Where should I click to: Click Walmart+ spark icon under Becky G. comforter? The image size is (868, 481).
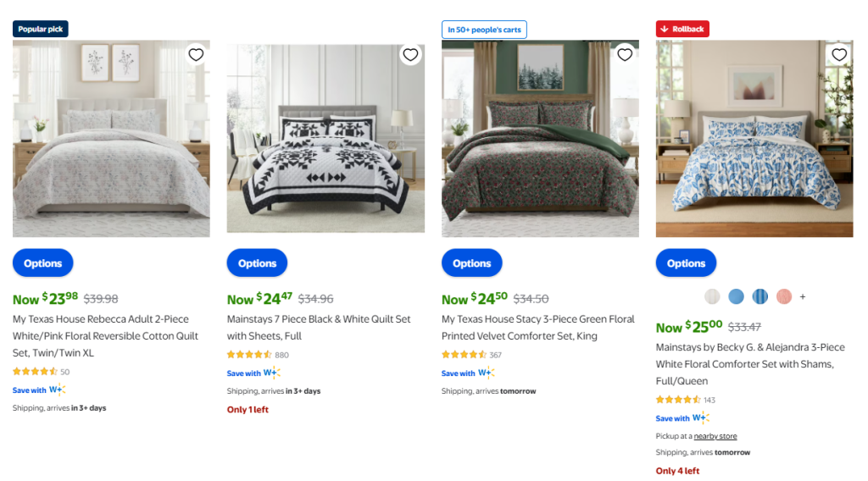pyautogui.click(x=700, y=417)
